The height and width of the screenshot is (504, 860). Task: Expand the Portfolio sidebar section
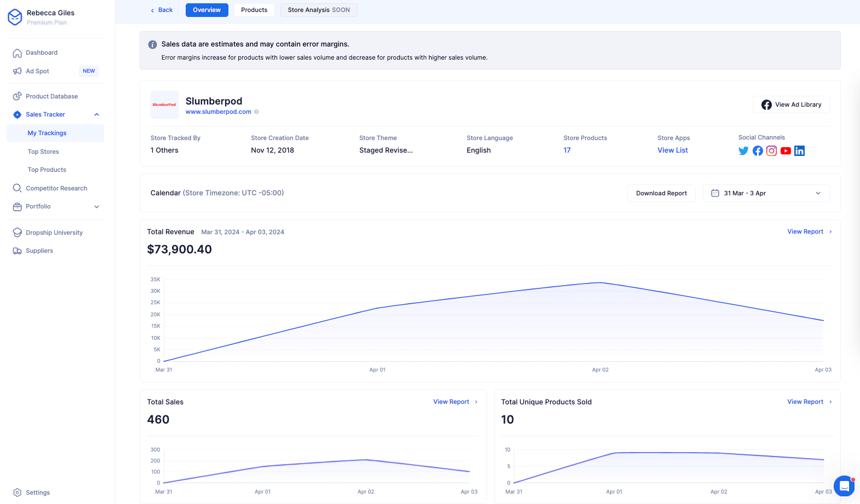tap(97, 207)
